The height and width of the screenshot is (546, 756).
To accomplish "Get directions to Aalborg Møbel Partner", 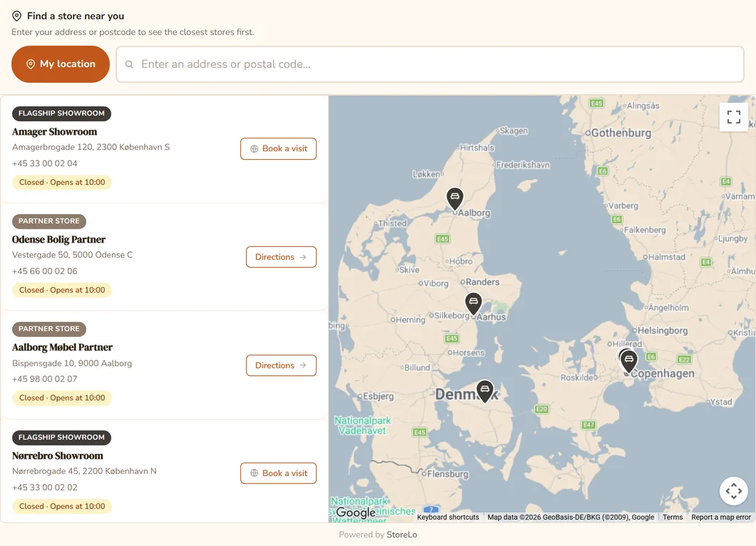I will 281,365.
